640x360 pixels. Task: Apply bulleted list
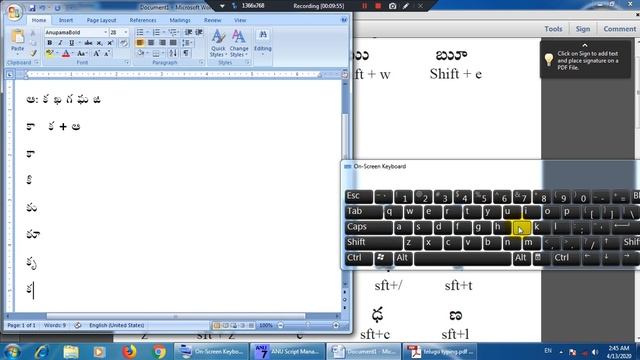click(x=140, y=32)
